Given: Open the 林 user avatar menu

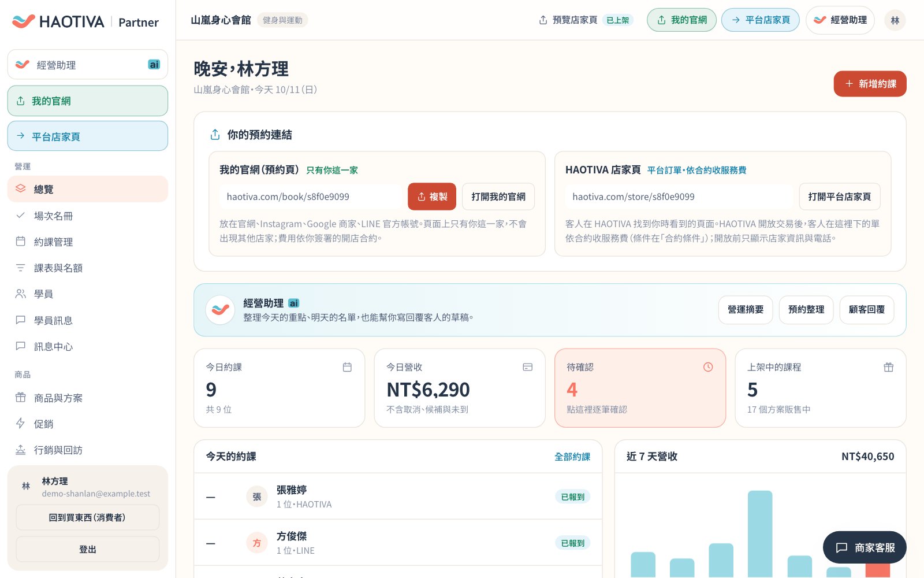Looking at the screenshot, I should pyautogui.click(x=895, y=20).
